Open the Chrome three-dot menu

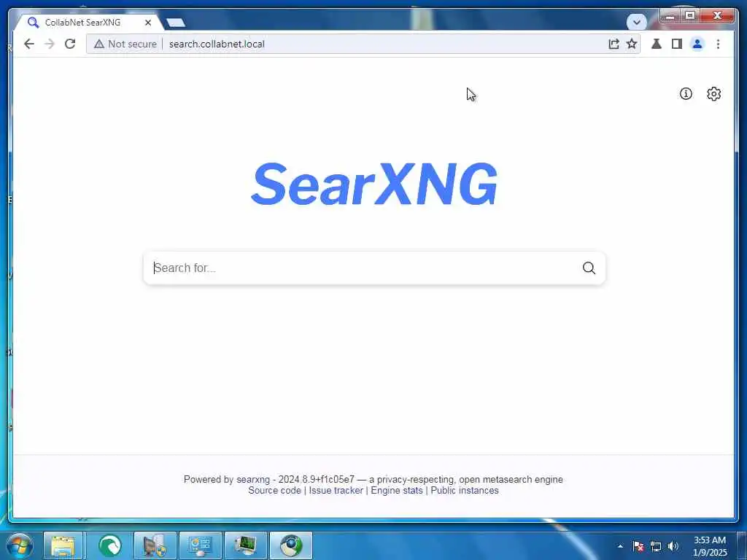tap(718, 44)
